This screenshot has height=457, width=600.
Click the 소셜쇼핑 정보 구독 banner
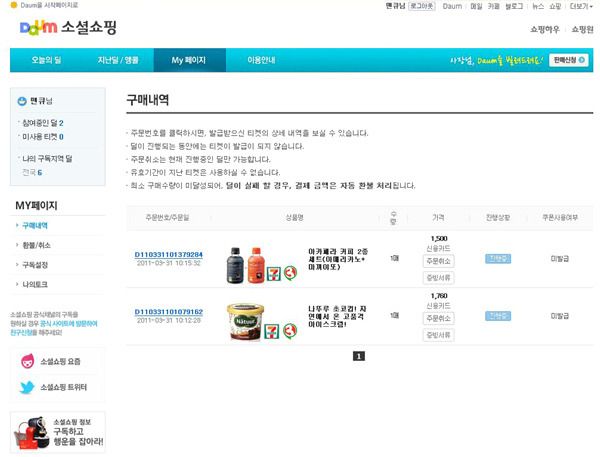(x=58, y=433)
